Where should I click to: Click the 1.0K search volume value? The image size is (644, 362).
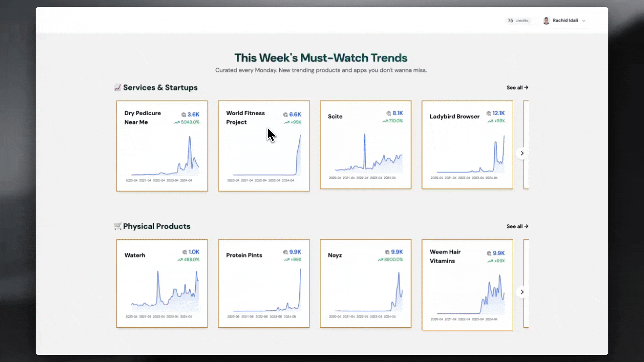(x=194, y=252)
